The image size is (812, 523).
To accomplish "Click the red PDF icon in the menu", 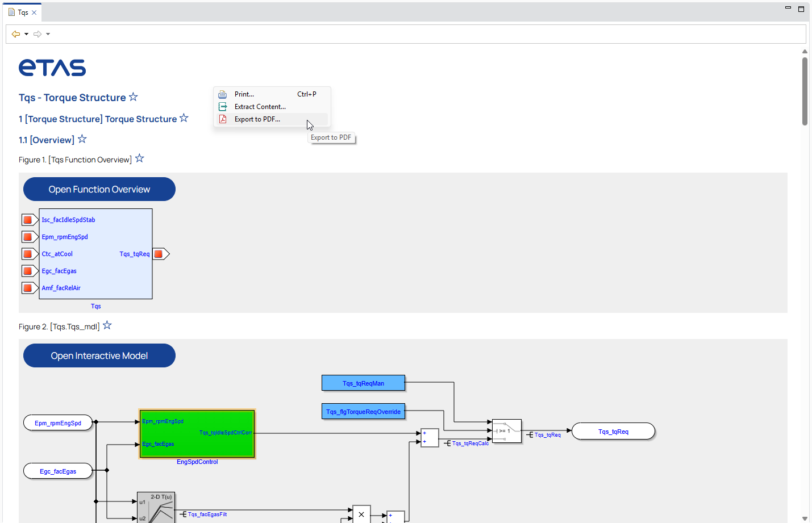I will tap(224, 119).
